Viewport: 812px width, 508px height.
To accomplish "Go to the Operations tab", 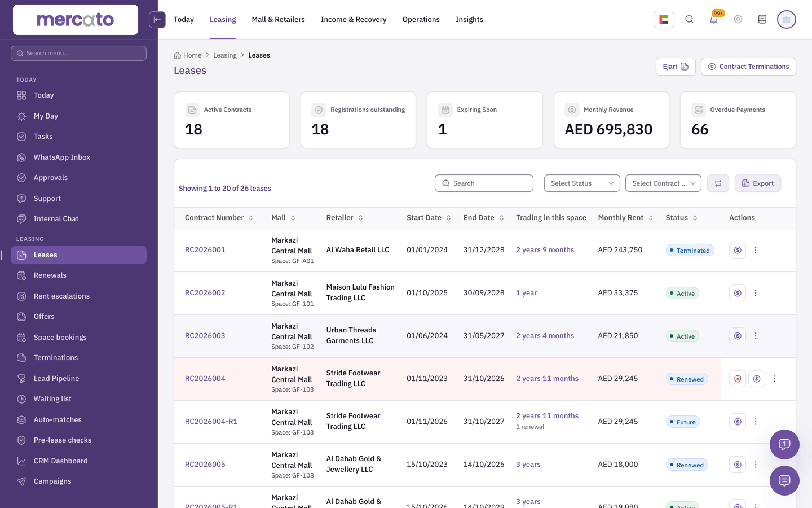I will pos(421,19).
